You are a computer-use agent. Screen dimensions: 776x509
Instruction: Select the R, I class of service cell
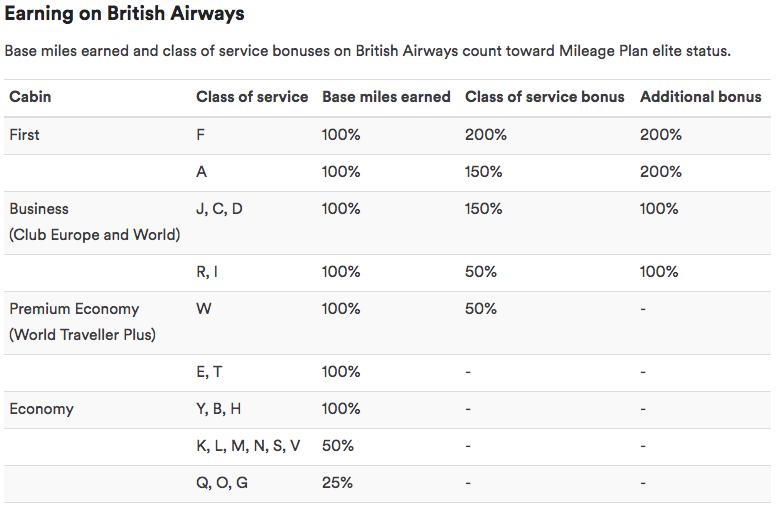pyautogui.click(x=207, y=272)
